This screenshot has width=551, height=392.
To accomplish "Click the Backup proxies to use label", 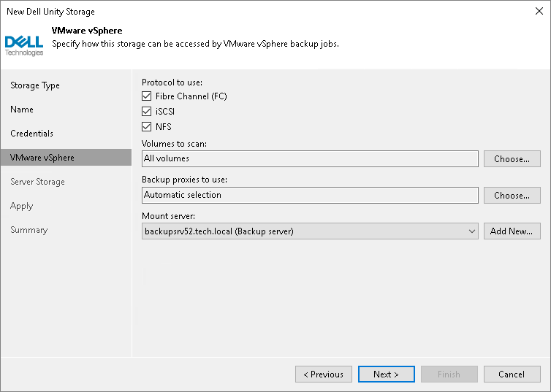I will click(184, 180).
